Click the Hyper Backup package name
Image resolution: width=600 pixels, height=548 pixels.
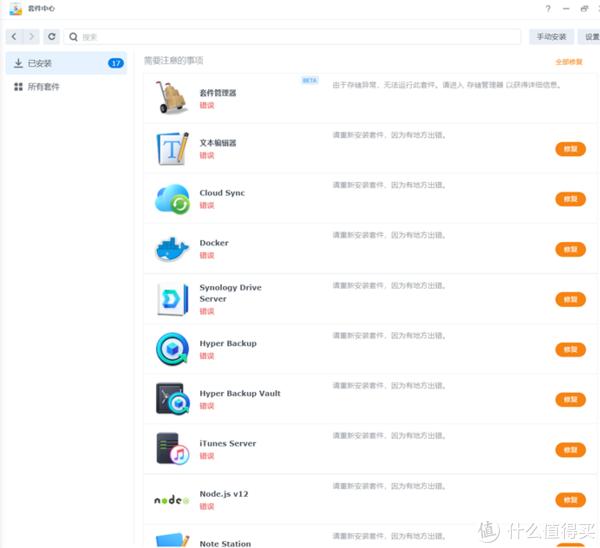click(228, 344)
